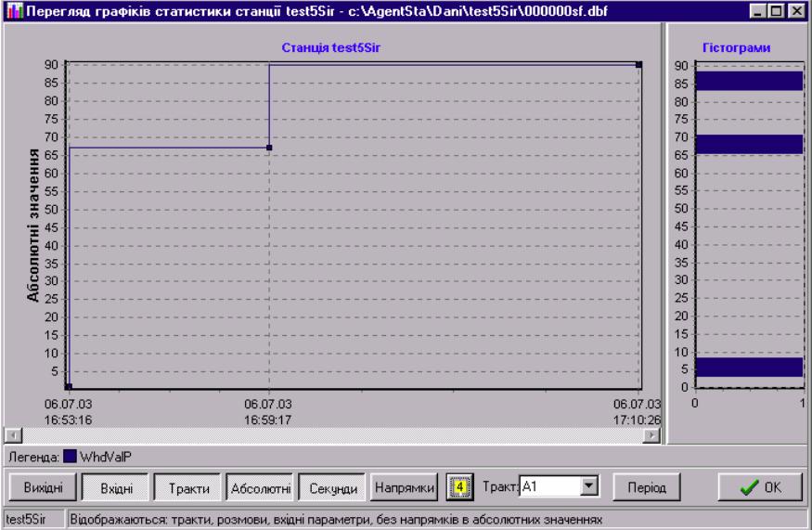The height and width of the screenshot is (530, 812).
Task: Click the test5Sir status bar cell
Action: 34,519
